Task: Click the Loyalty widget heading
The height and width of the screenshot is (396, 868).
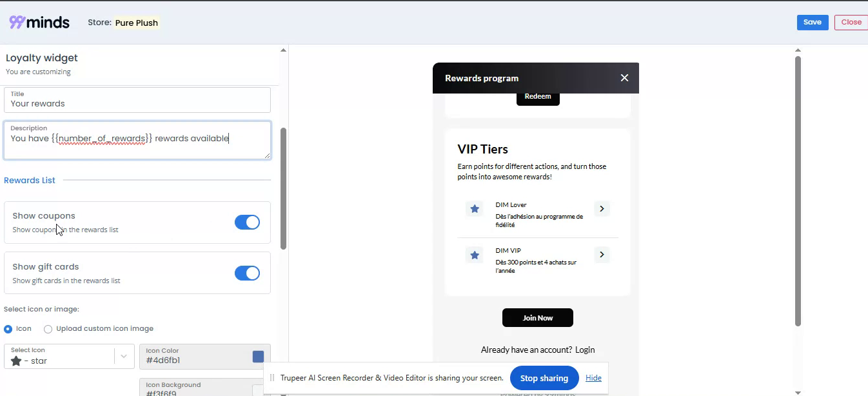Action: click(x=42, y=58)
